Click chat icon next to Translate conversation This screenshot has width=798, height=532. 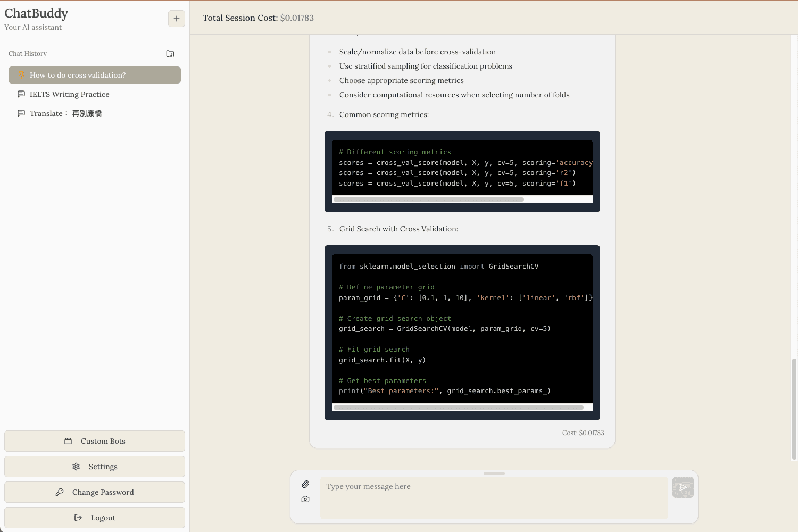click(x=21, y=113)
